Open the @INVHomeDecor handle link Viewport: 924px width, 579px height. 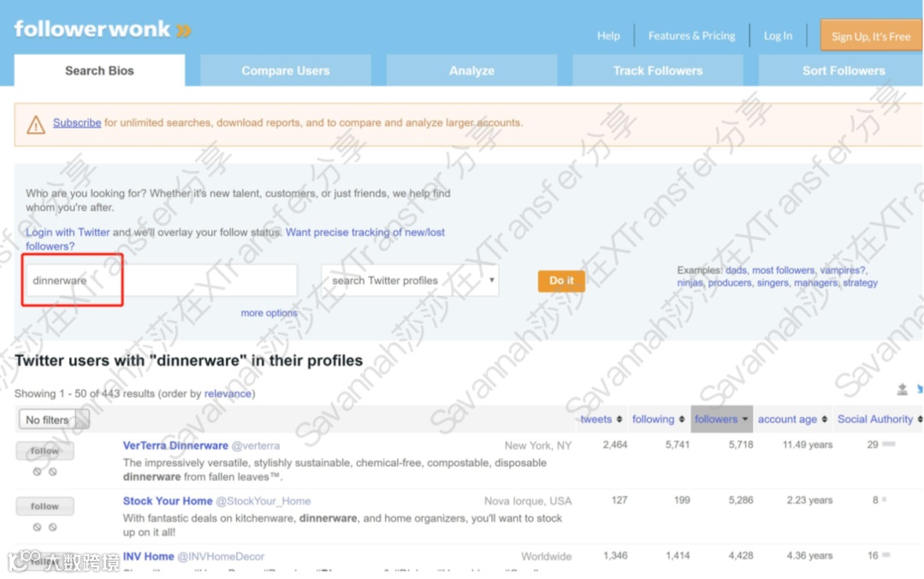[221, 557]
